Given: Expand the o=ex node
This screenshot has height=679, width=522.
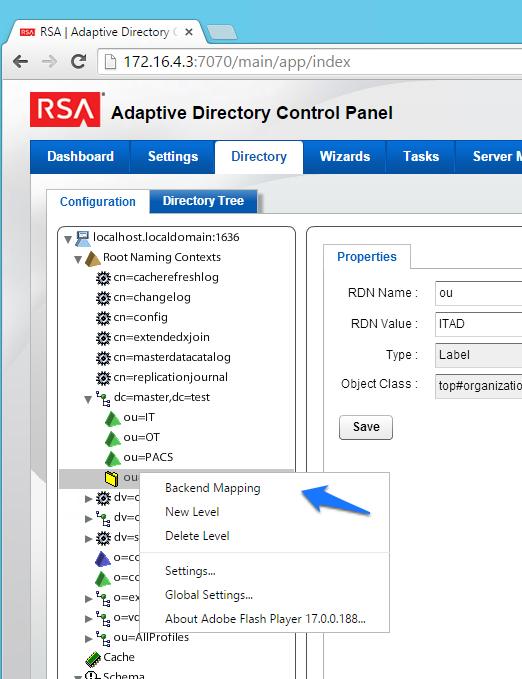Looking at the screenshot, I should pyautogui.click(x=88, y=599).
